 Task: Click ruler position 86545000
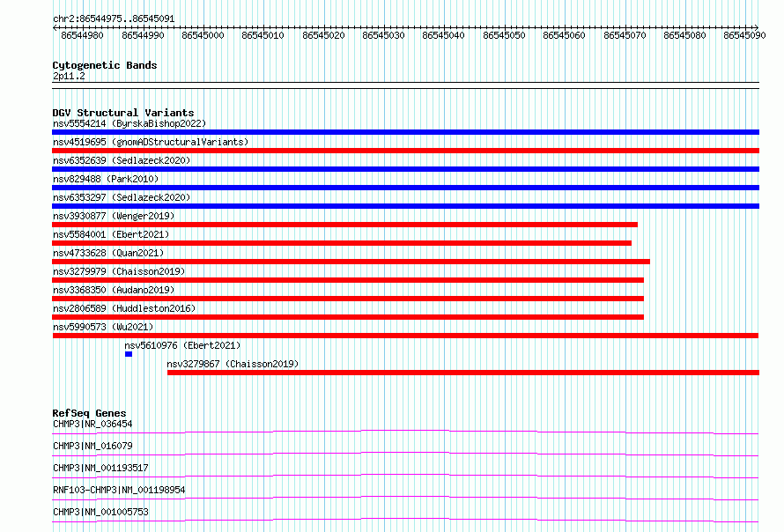tap(203, 35)
